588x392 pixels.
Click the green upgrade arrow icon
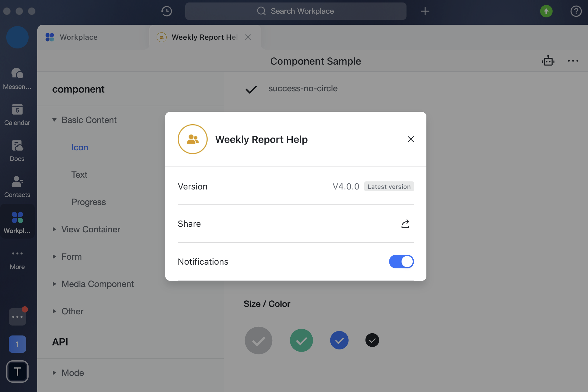point(546,11)
